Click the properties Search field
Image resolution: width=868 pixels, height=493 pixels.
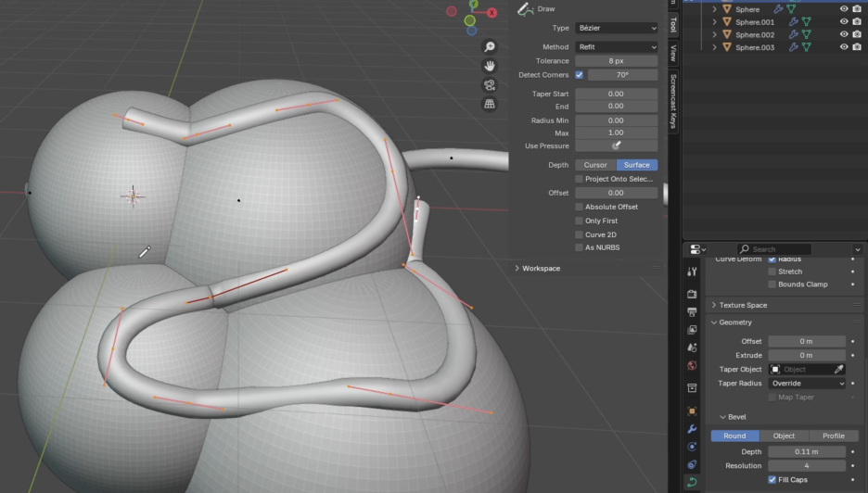774,249
